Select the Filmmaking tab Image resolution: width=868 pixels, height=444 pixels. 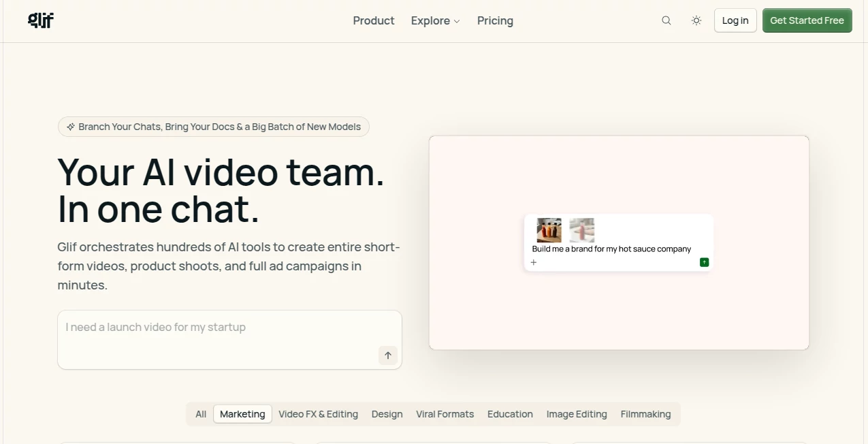coord(645,414)
